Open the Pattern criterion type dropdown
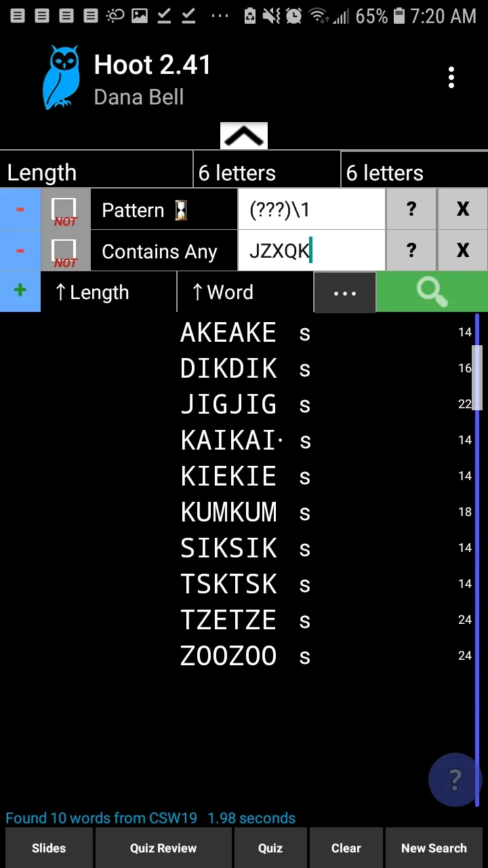Viewport: 488px width, 868px height. point(163,210)
